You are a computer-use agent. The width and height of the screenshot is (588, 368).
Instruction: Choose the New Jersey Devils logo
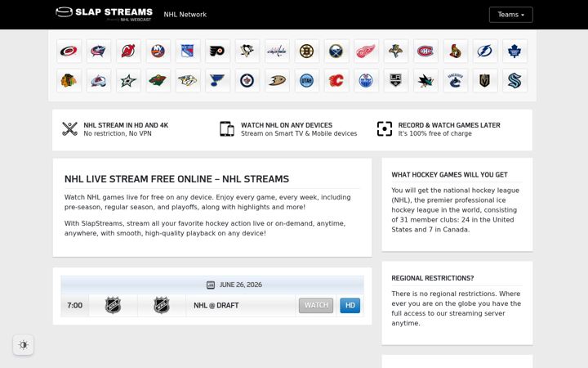coord(128,51)
